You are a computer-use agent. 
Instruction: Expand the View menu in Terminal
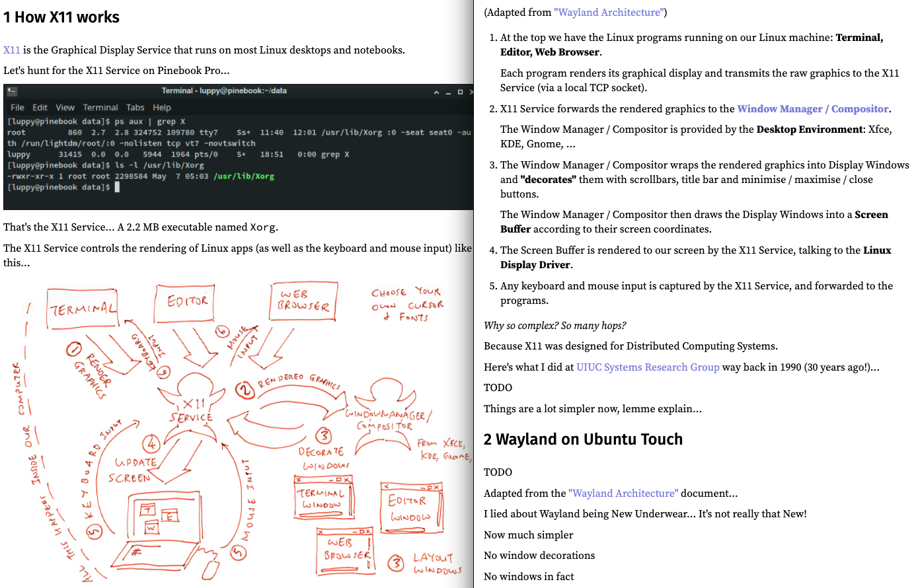coord(65,108)
